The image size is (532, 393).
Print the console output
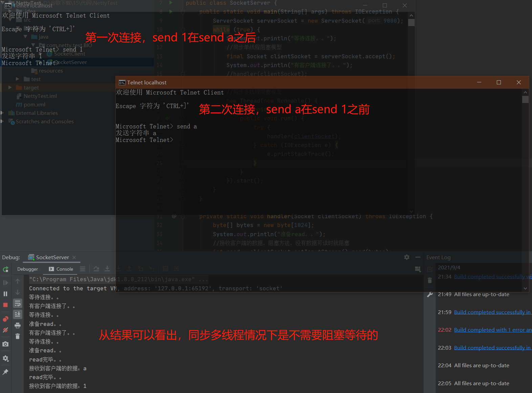(18, 326)
